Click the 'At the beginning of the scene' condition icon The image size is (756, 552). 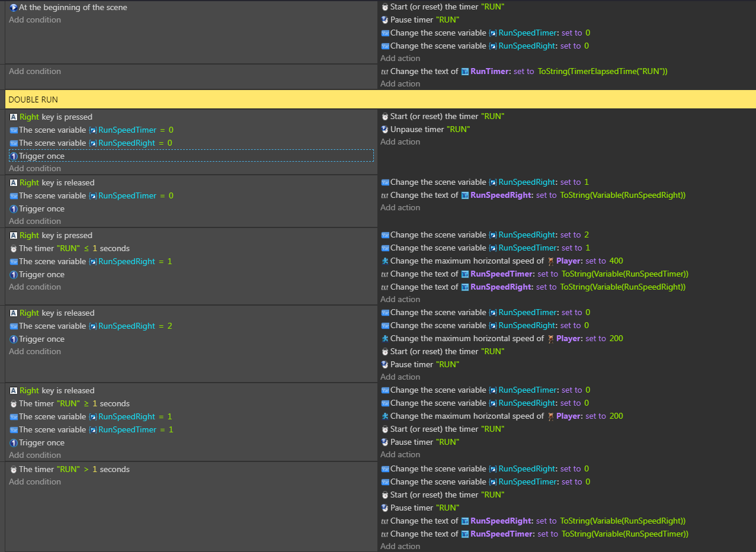pyautogui.click(x=13, y=7)
